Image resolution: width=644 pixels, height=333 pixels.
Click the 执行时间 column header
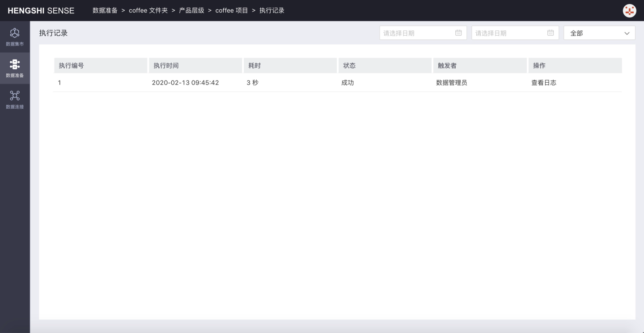(x=166, y=65)
